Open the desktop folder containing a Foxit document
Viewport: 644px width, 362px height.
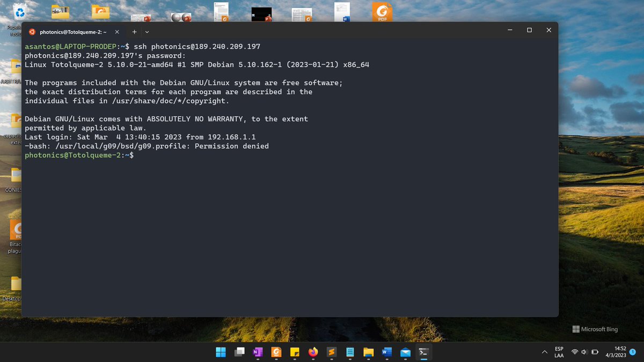[x=100, y=11]
